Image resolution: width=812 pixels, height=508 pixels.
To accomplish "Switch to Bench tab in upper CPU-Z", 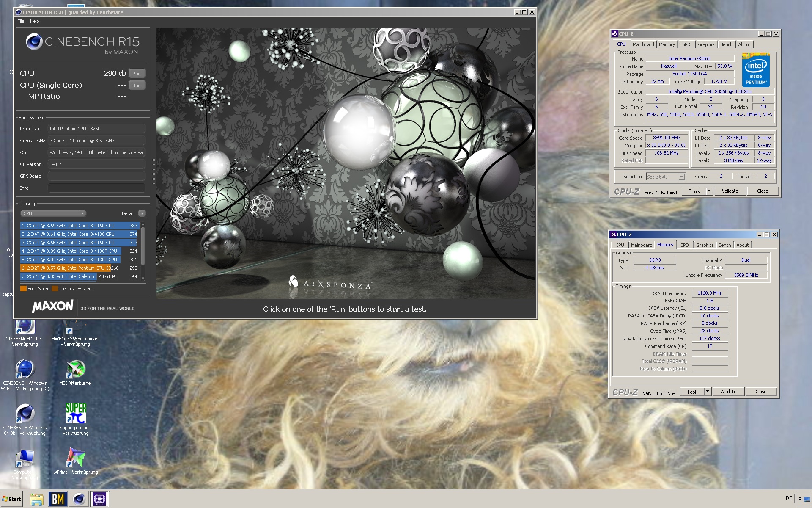I will [727, 44].
